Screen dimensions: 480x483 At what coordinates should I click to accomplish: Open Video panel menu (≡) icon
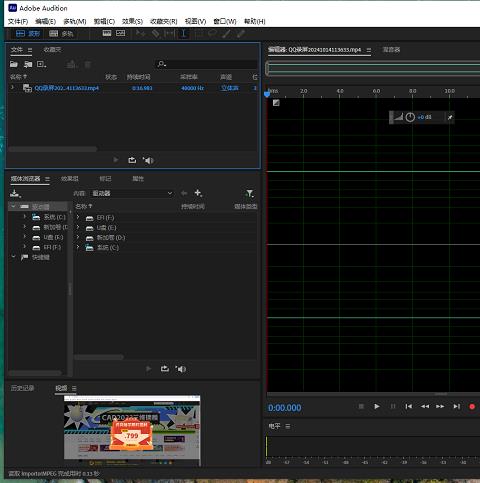pos(74,388)
